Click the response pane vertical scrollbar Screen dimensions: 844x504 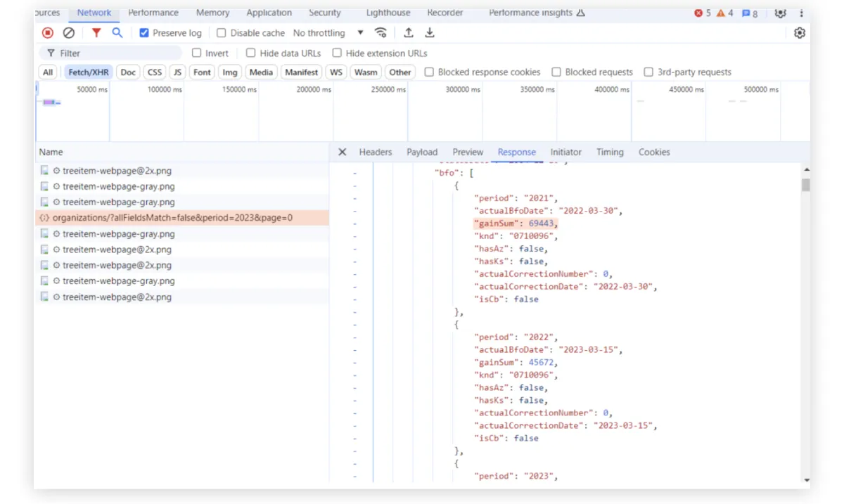pyautogui.click(x=806, y=185)
